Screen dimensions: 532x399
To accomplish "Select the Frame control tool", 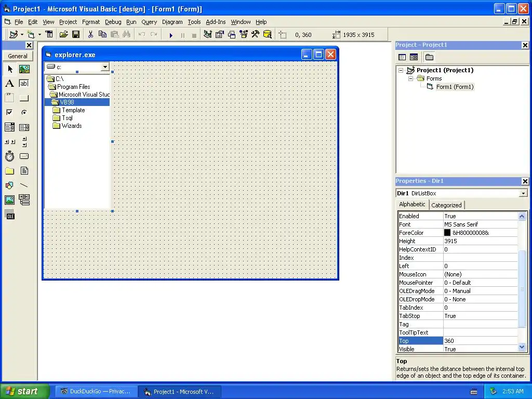I will click(x=10, y=98).
